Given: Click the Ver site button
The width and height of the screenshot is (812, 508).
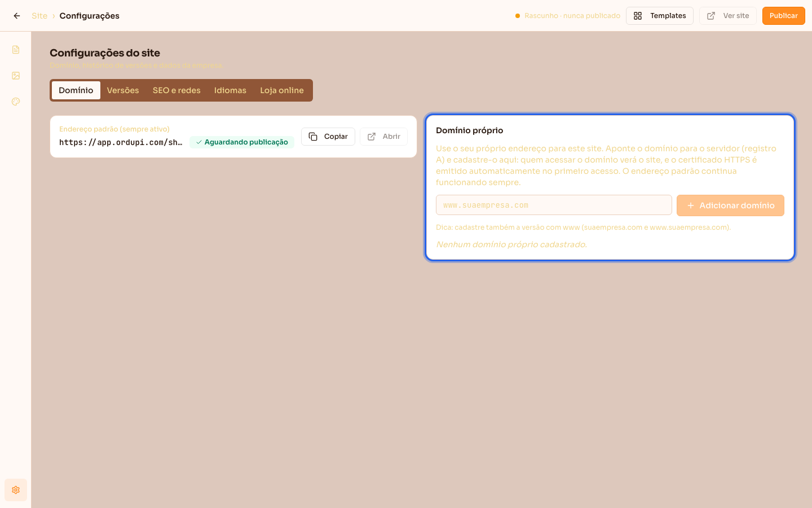Looking at the screenshot, I should tap(728, 16).
